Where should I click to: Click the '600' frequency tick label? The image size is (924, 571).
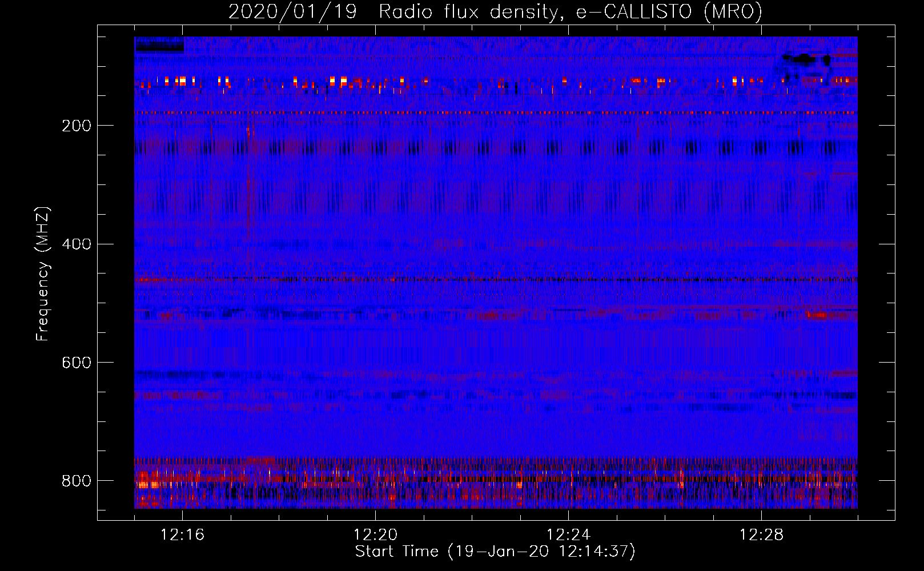(76, 363)
